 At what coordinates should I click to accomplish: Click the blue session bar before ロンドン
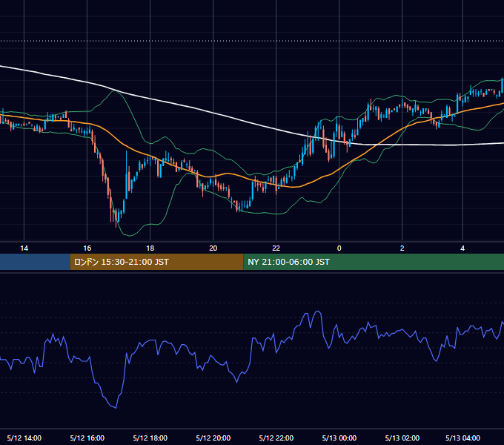pyautogui.click(x=35, y=262)
